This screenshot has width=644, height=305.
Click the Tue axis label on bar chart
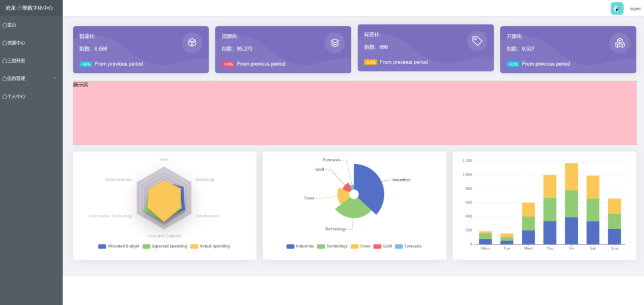pos(506,249)
